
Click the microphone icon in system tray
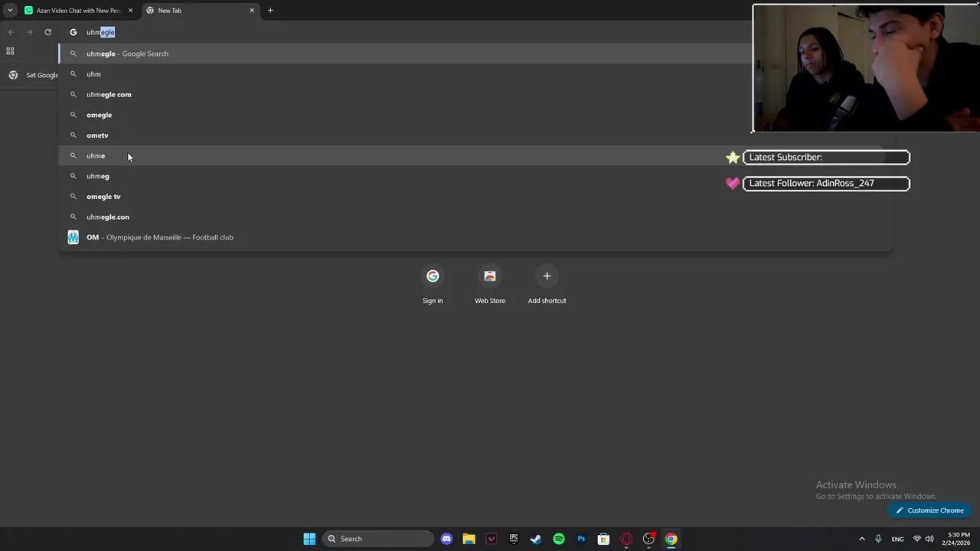878,539
